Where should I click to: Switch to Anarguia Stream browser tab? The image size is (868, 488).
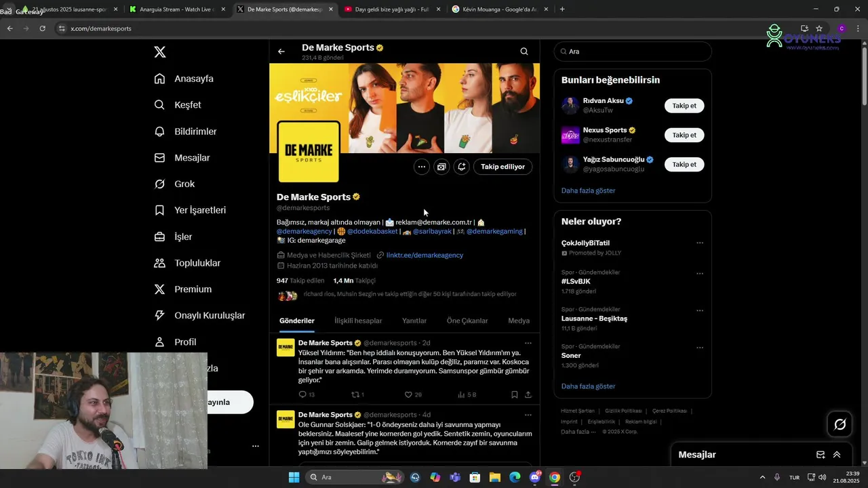pos(177,9)
